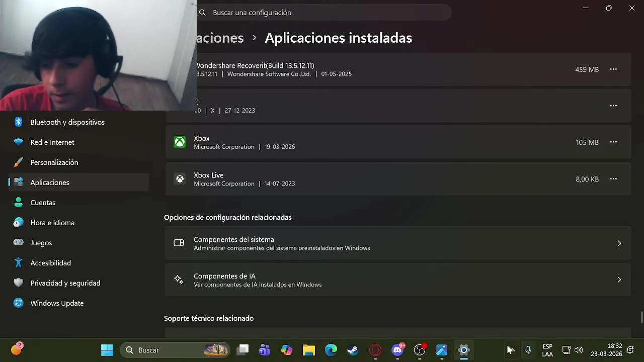
Task: Open Componentes del sistema
Action: (x=397, y=243)
